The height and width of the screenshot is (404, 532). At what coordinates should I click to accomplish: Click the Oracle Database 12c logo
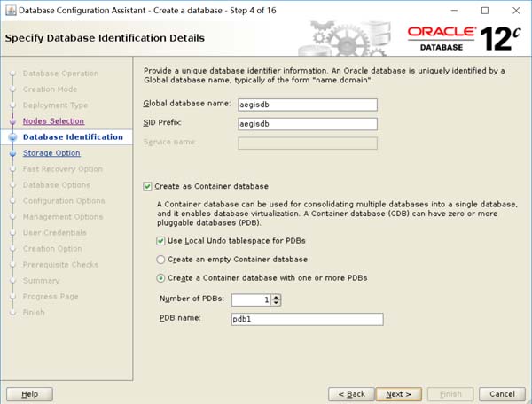click(x=464, y=39)
